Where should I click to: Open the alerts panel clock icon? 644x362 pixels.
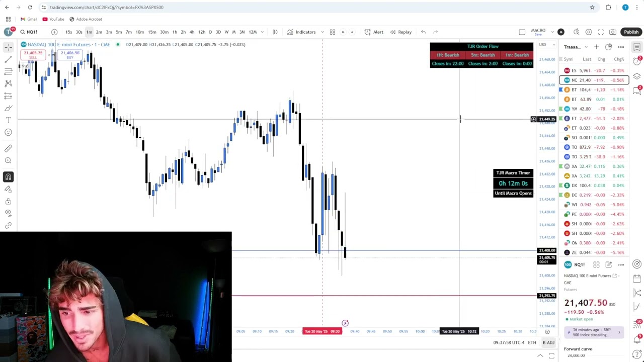tap(637, 61)
